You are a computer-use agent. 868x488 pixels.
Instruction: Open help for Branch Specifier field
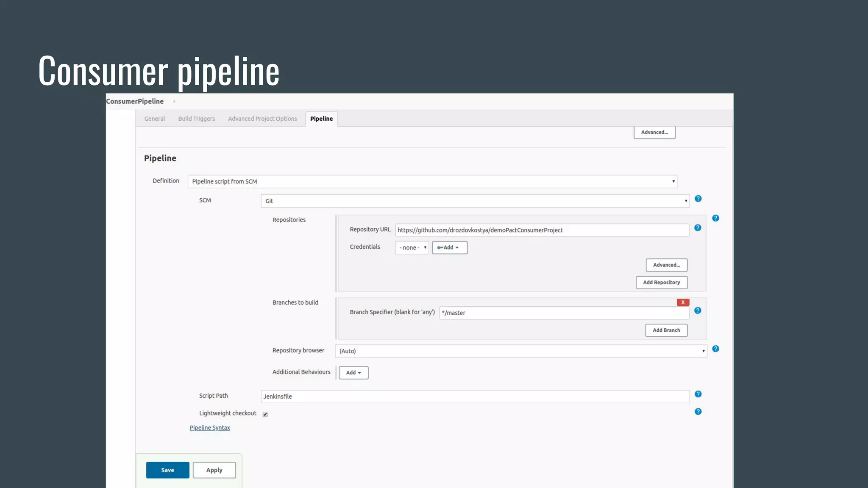pos(698,311)
